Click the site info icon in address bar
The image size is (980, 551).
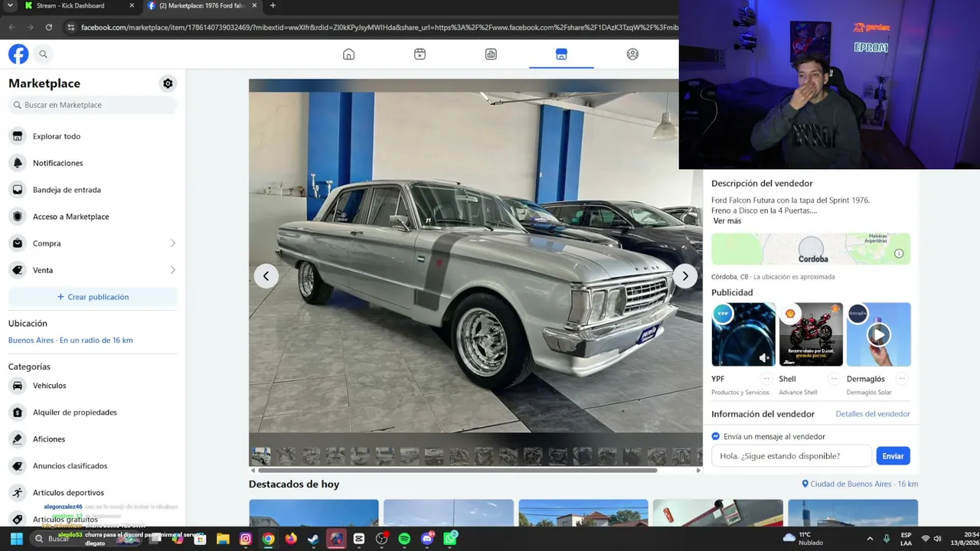click(x=70, y=28)
